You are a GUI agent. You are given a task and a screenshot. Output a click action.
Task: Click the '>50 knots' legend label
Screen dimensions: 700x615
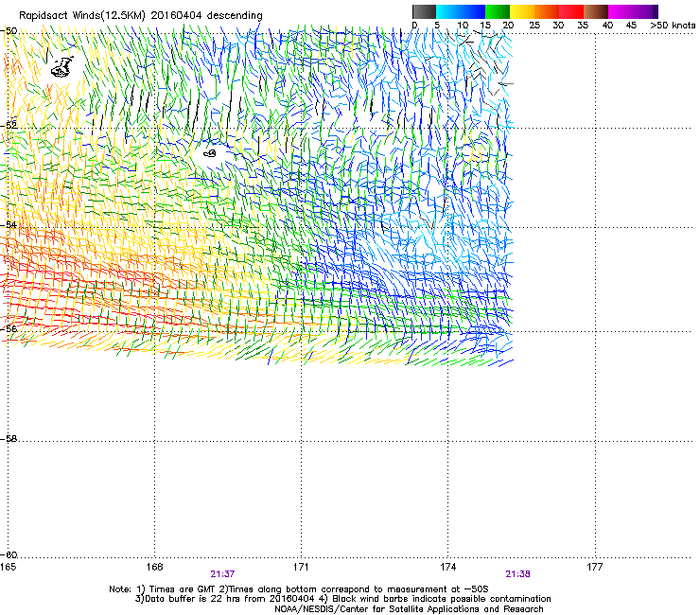[x=673, y=26]
